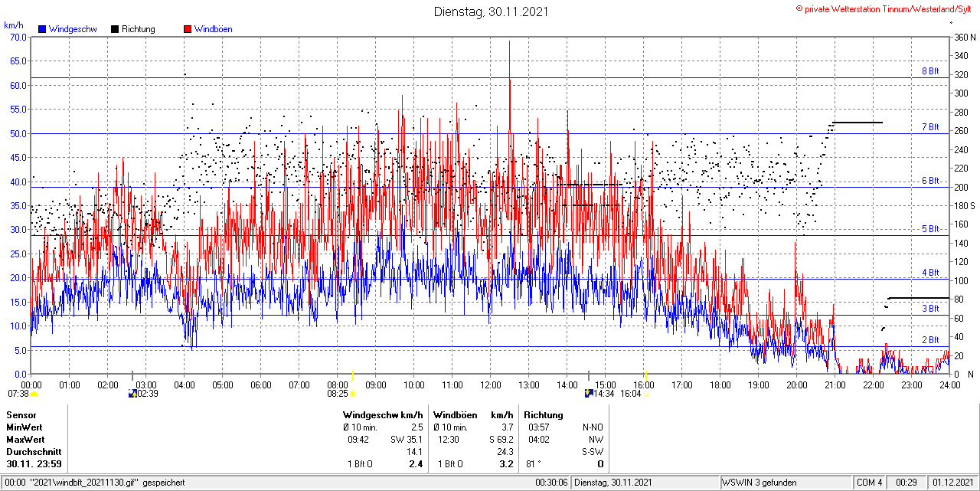980x491 pixels.
Task: Click the 180 S direction axis label
Action: pos(964,205)
